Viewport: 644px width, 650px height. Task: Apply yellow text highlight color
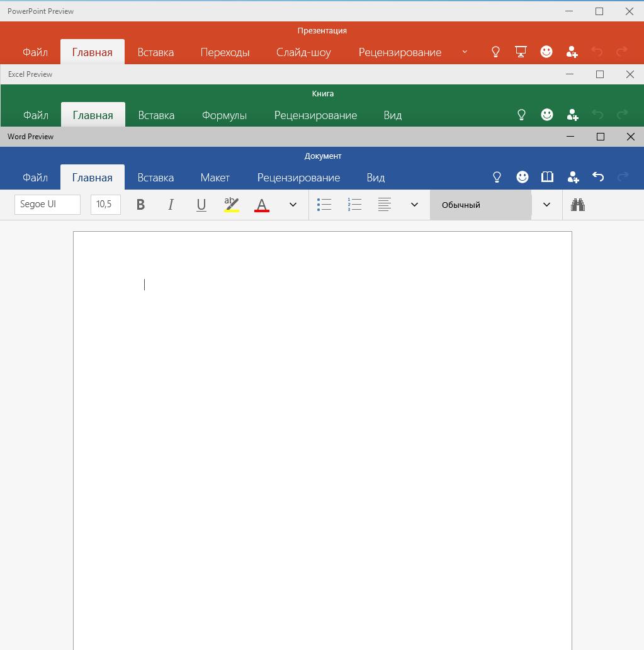tap(232, 205)
